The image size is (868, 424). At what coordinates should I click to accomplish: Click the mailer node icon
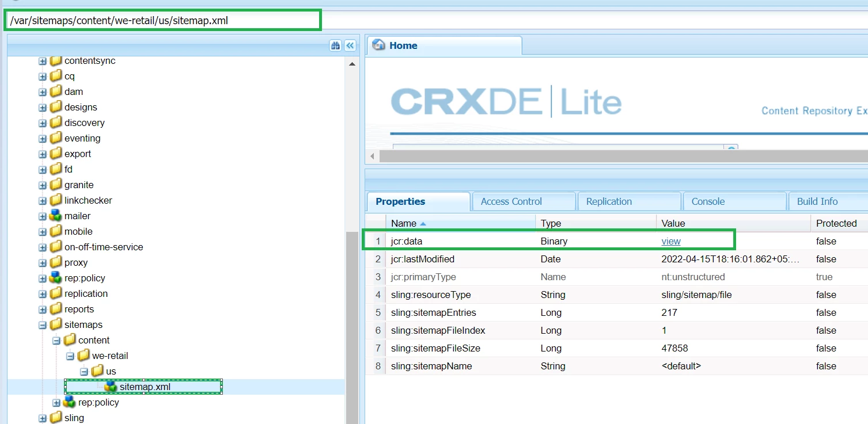[55, 216]
